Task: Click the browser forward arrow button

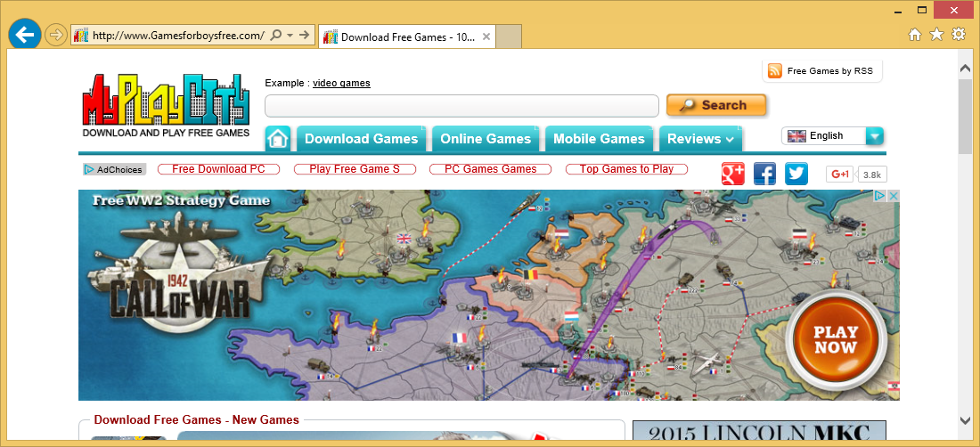Action: [56, 35]
